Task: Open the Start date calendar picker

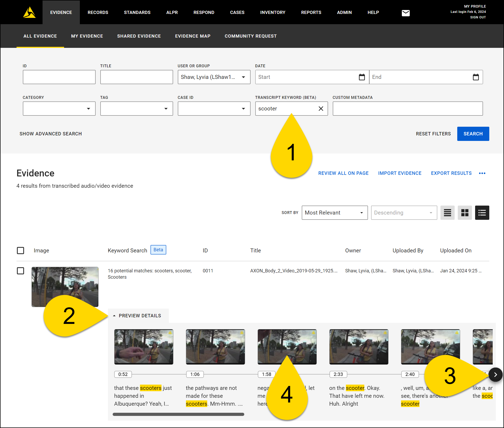Action: coord(362,77)
